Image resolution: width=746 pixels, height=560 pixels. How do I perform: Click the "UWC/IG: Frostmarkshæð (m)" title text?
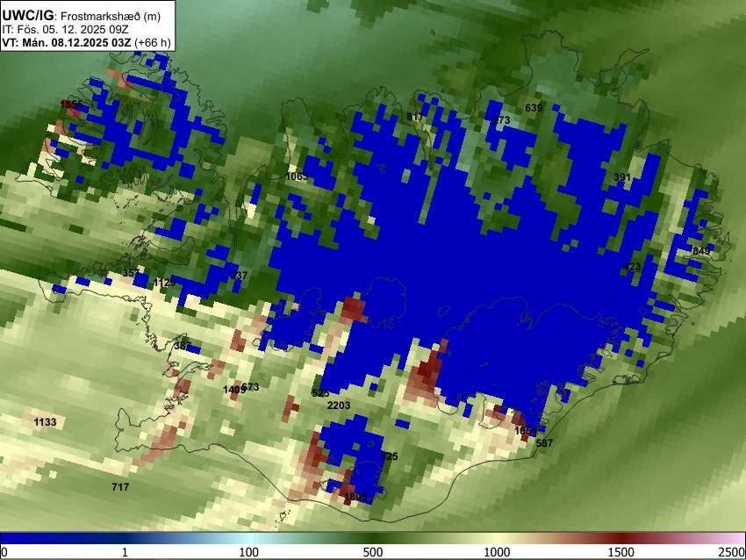point(82,16)
